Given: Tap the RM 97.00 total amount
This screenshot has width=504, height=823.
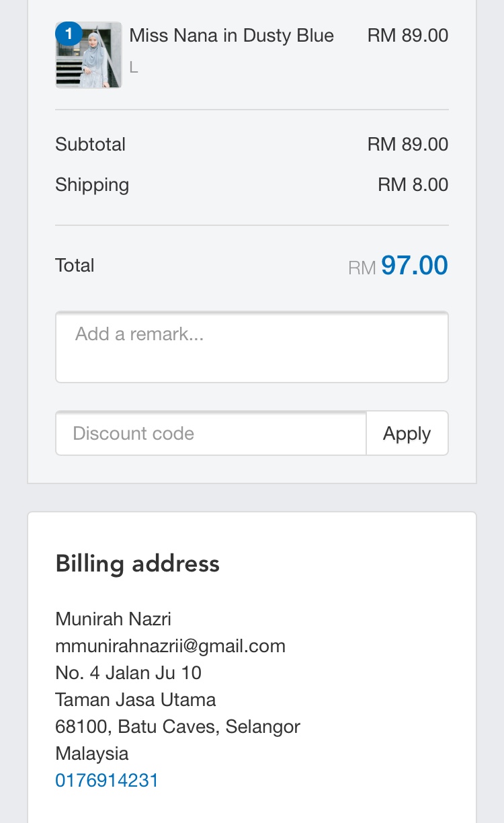Looking at the screenshot, I should (x=398, y=266).
